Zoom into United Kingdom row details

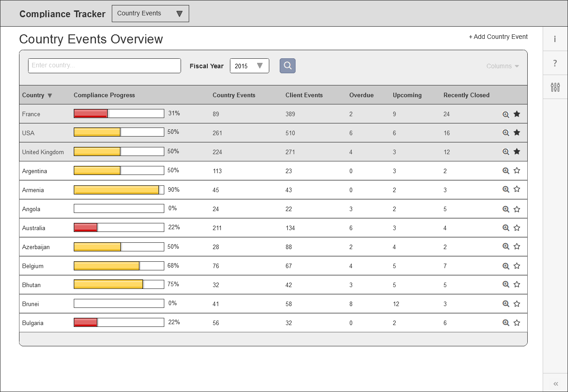coord(506,152)
